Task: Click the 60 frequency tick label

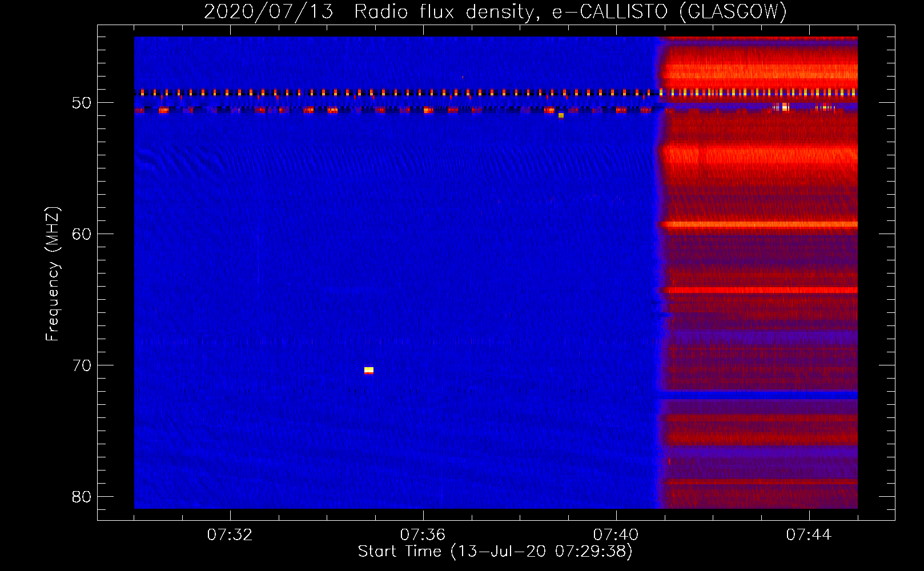Action: (82, 234)
